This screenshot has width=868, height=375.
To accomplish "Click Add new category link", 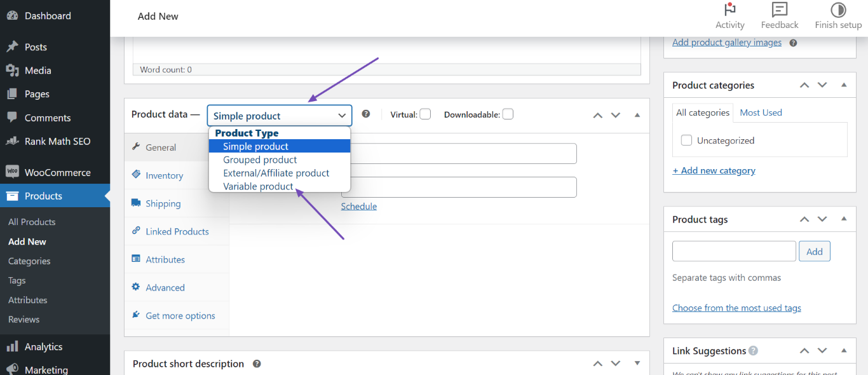I will 714,170.
